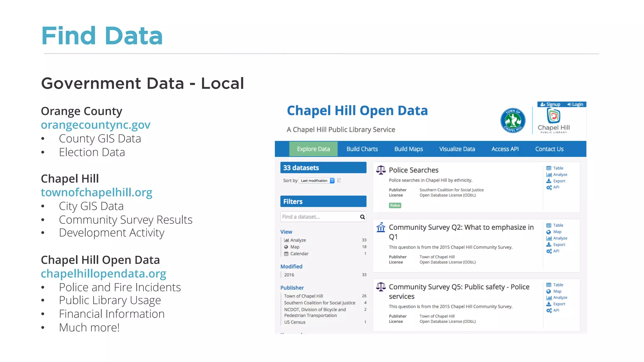Filter publisher Town of Chapel Hill
Viewport: 644px width, 362px height.
pos(325,296)
